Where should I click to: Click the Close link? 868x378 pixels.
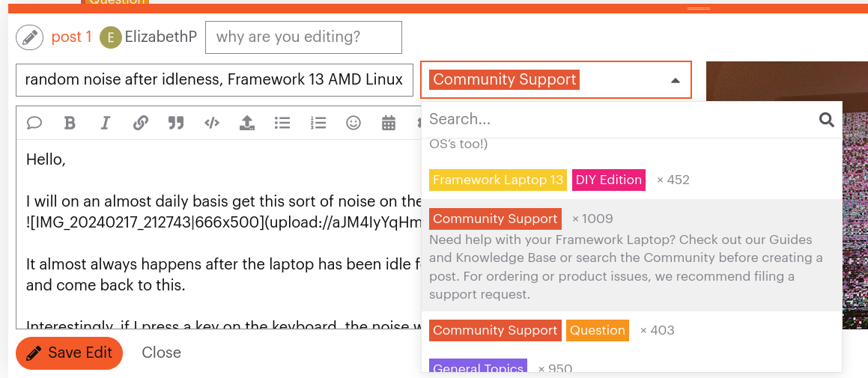(161, 353)
